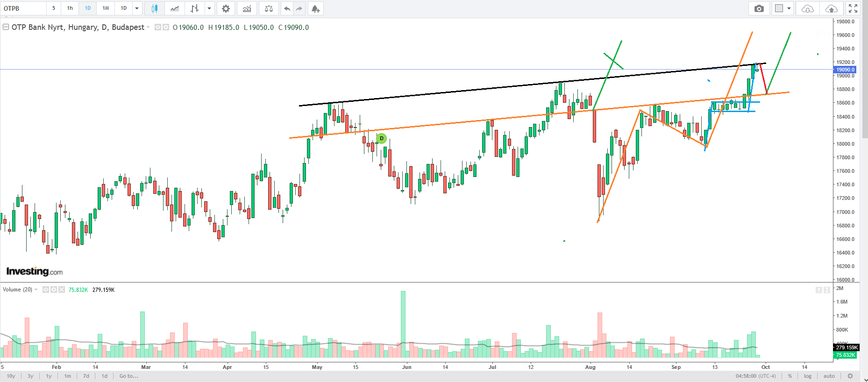Click the Aug label on time axis
868x382 pixels.
(591, 367)
